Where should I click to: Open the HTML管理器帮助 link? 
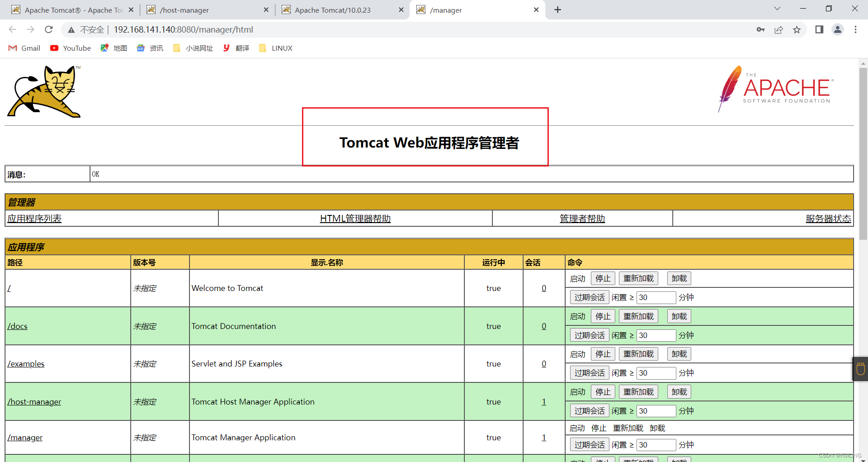pyautogui.click(x=355, y=219)
